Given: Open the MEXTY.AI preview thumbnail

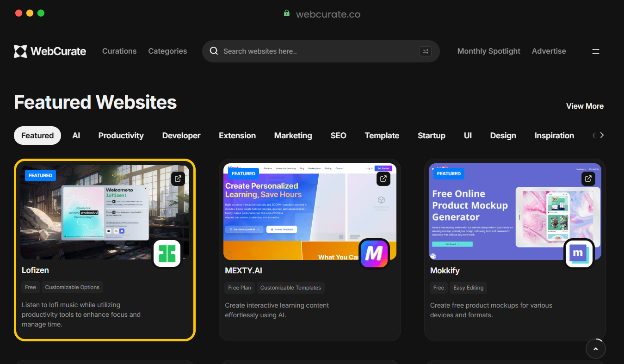Looking at the screenshot, I should pos(310,211).
